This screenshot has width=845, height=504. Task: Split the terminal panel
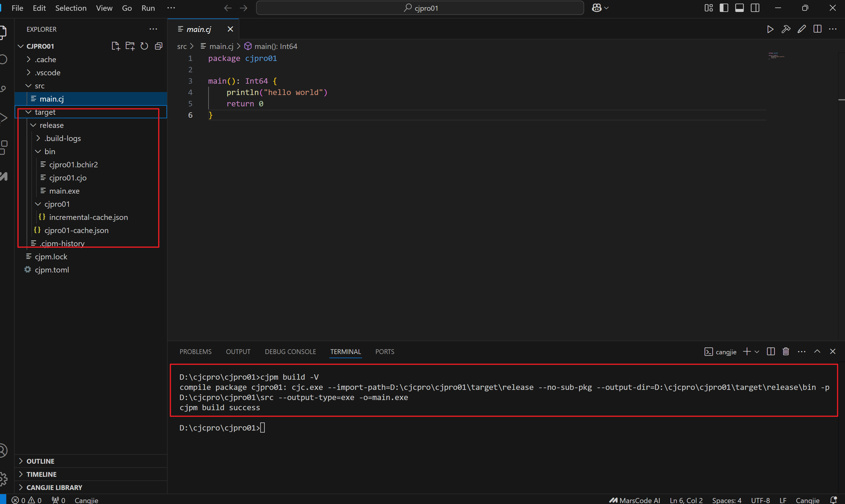tap(771, 352)
